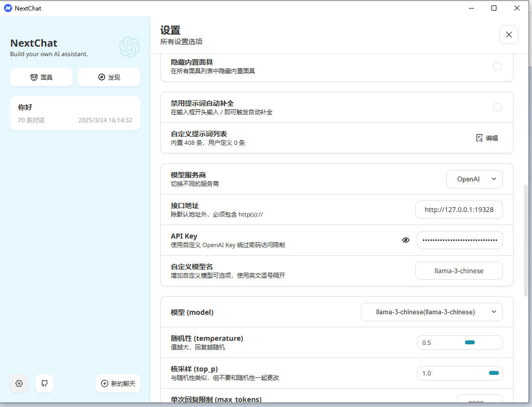Click the endpoint address input field

(x=459, y=210)
